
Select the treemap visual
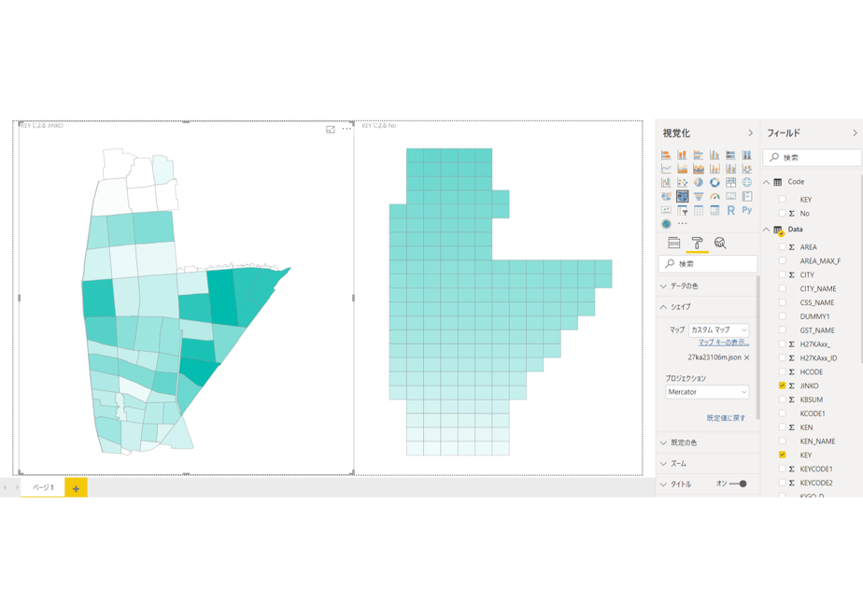pos(731,182)
